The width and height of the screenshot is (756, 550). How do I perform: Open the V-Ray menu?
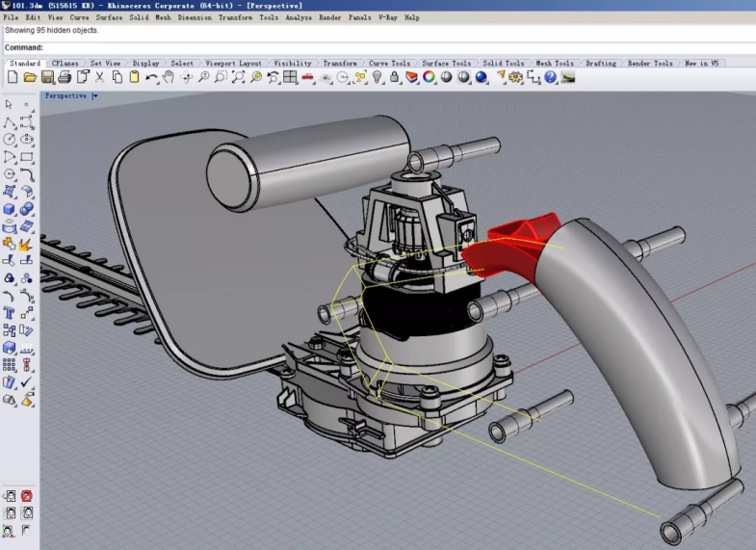387,17
